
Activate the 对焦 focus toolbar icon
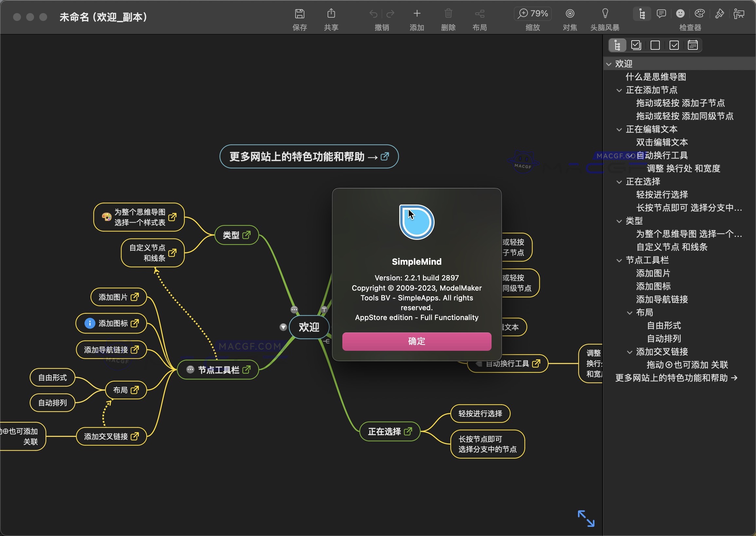(x=570, y=13)
